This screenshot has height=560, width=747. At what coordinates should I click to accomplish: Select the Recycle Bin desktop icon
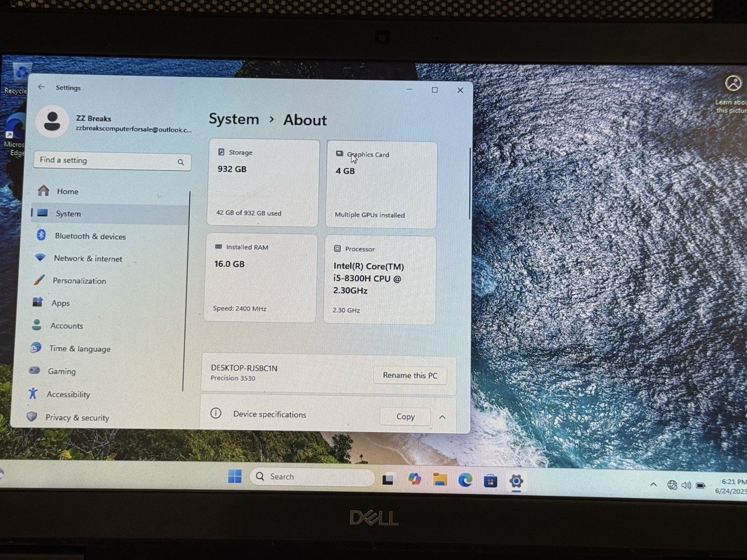click(x=18, y=78)
